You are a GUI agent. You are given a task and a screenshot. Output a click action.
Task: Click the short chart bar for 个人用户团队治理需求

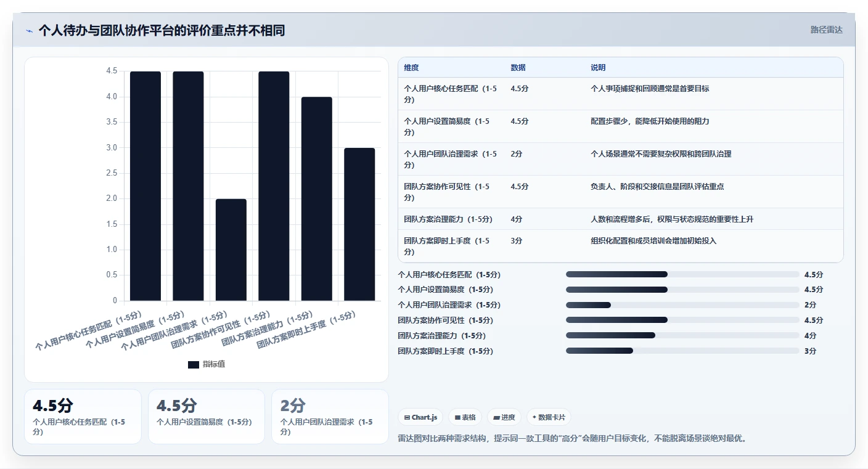point(231,250)
